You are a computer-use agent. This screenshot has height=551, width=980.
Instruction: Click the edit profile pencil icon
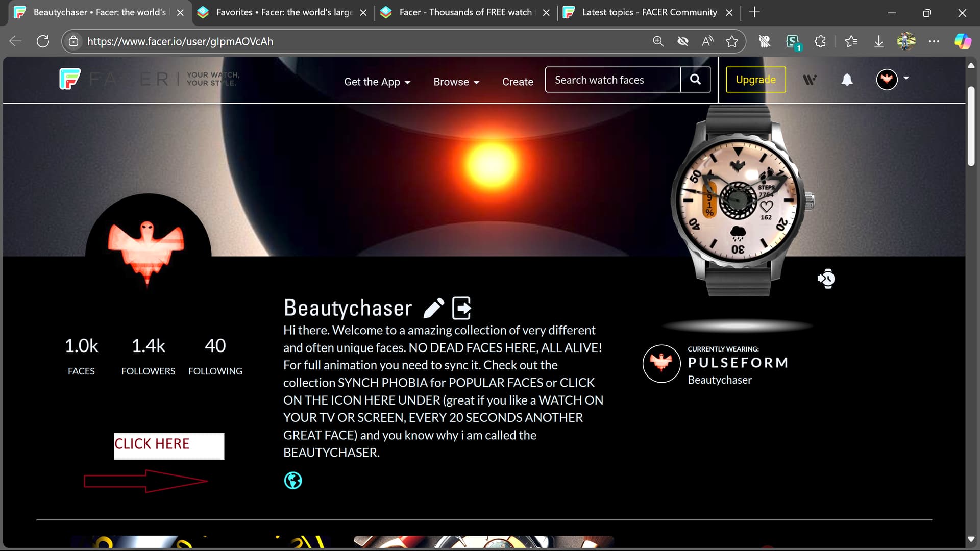[x=434, y=308]
